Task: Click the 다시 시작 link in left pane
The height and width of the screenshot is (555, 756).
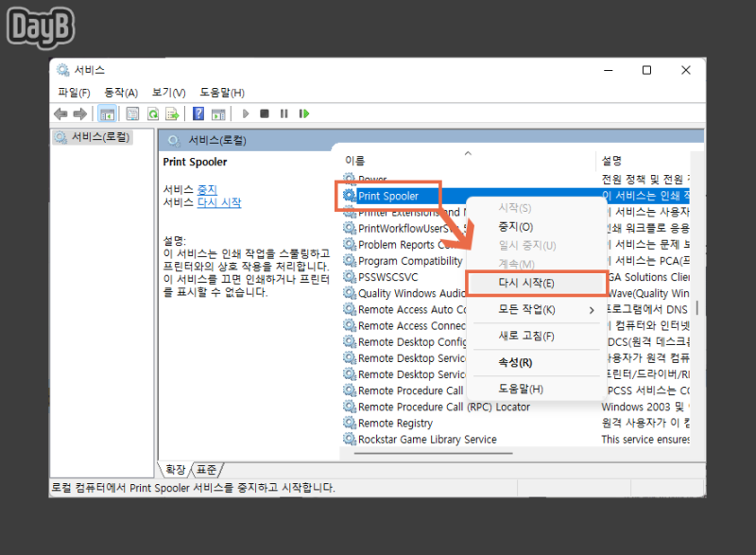Action: 219,202
